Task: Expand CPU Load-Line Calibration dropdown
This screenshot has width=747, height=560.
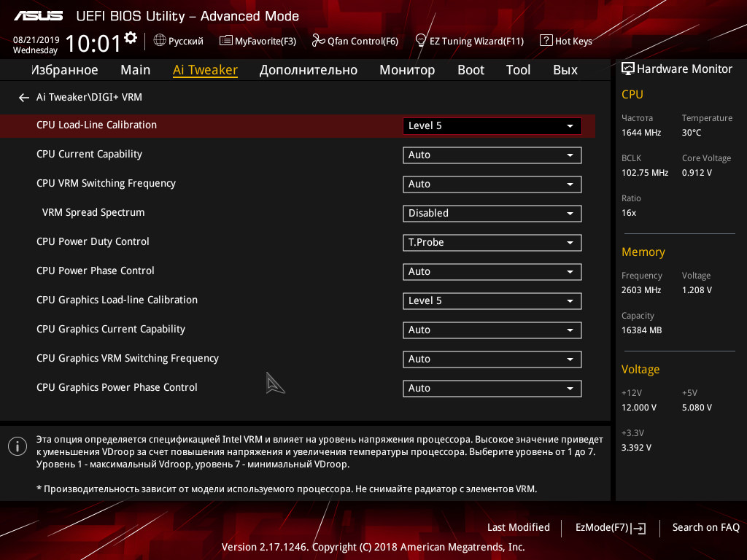Action: point(492,125)
